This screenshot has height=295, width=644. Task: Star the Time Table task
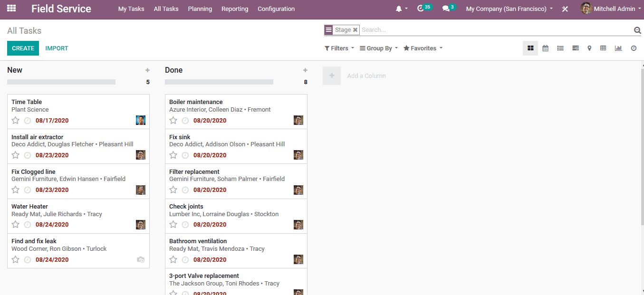point(16,120)
